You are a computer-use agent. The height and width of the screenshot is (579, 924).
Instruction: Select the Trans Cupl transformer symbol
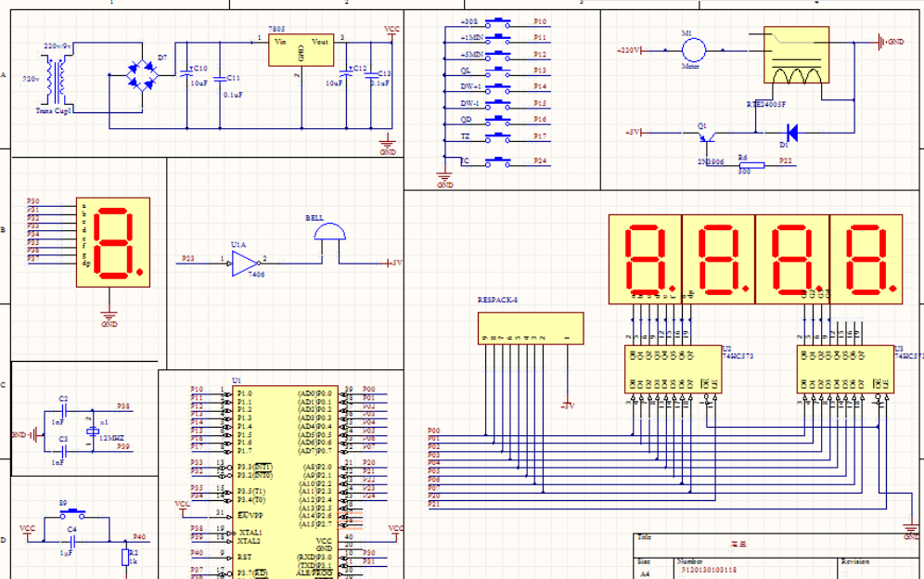pos(58,81)
